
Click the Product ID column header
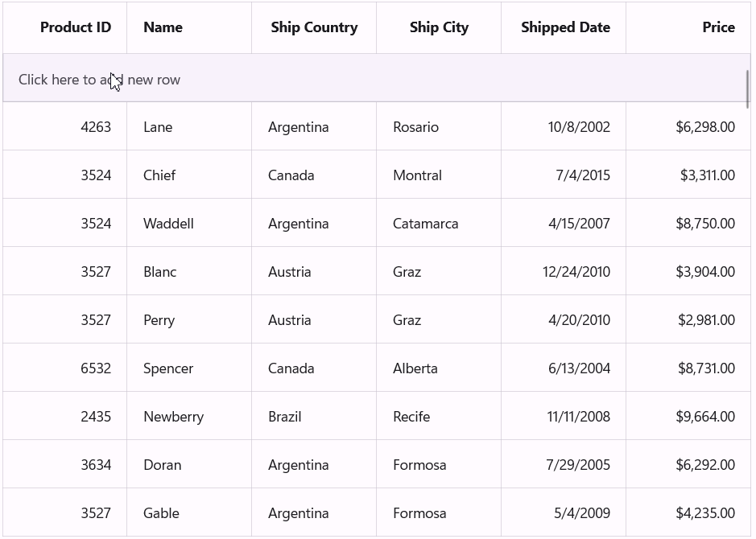(75, 27)
